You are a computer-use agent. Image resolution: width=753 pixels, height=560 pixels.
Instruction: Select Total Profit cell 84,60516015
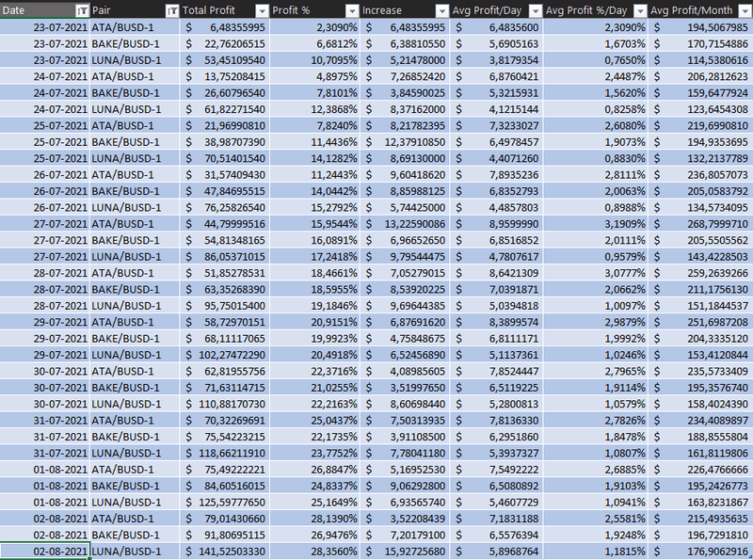(225, 486)
